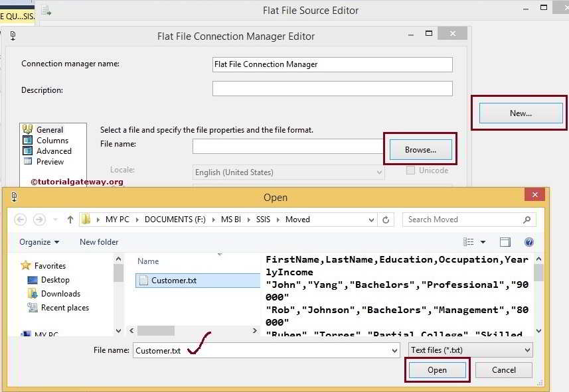Toggle the preview pane icon

click(505, 241)
